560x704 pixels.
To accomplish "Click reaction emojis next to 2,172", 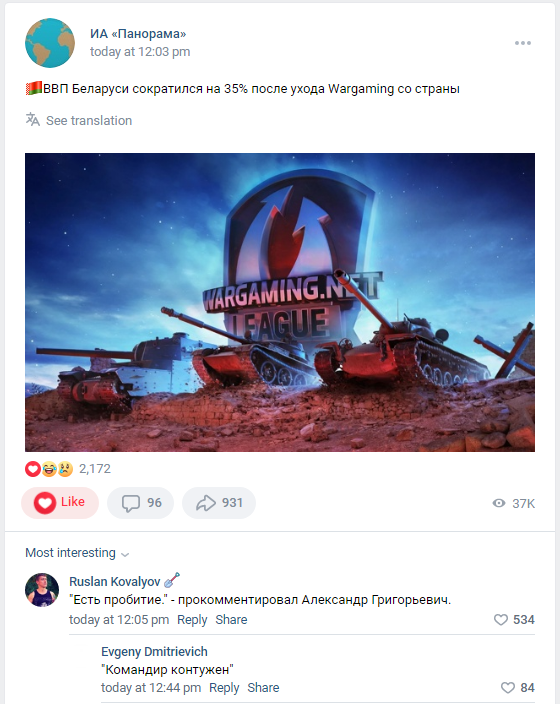I will pyautogui.click(x=49, y=469).
